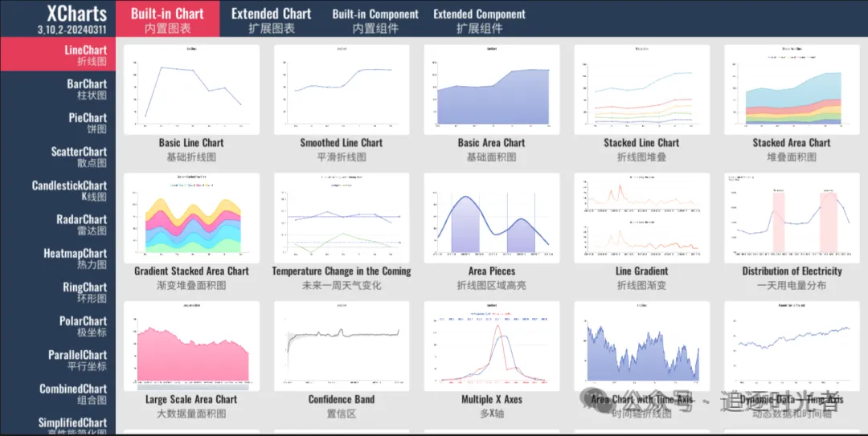Open the Confidence Band chart thumbnail
868x436 pixels.
(342, 346)
